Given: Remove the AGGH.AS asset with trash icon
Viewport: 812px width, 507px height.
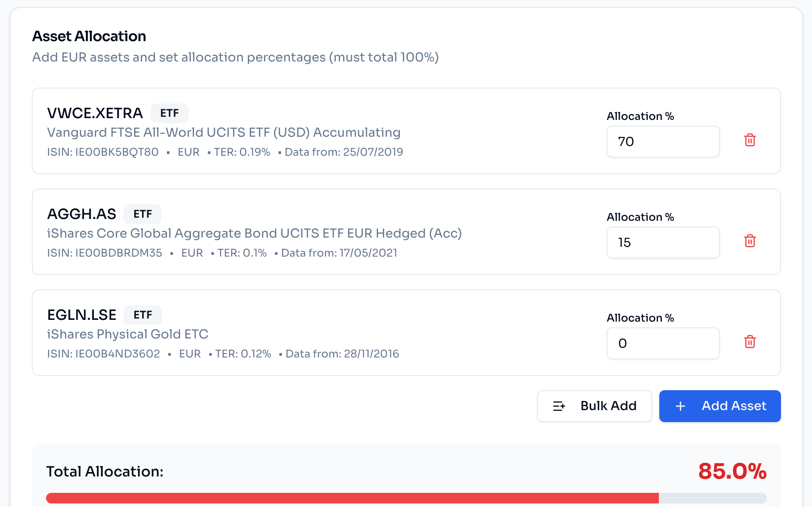Looking at the screenshot, I should point(750,241).
